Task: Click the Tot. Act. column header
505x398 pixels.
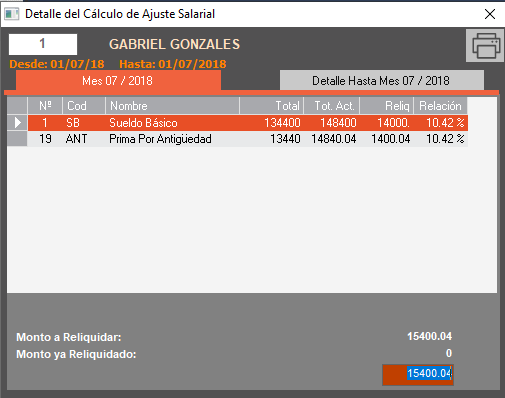Action: [332, 106]
